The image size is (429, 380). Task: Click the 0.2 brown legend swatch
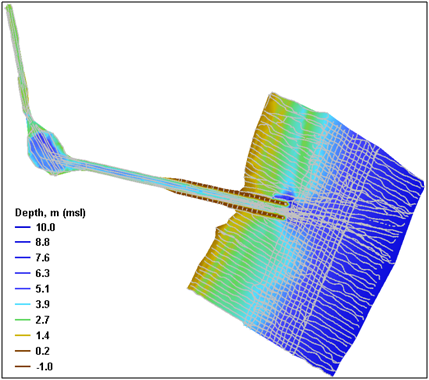(x=23, y=351)
